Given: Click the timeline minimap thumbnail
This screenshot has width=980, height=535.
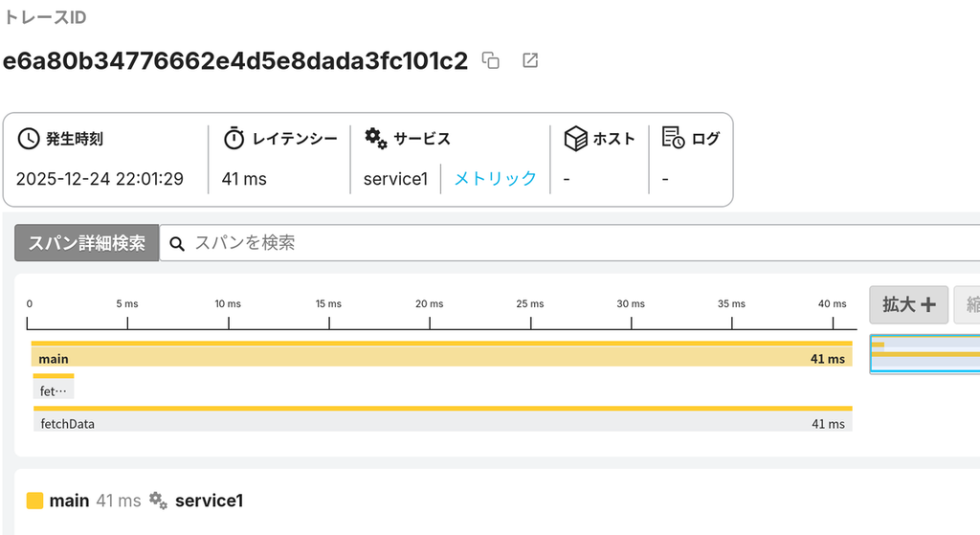Looking at the screenshot, I should (925, 354).
